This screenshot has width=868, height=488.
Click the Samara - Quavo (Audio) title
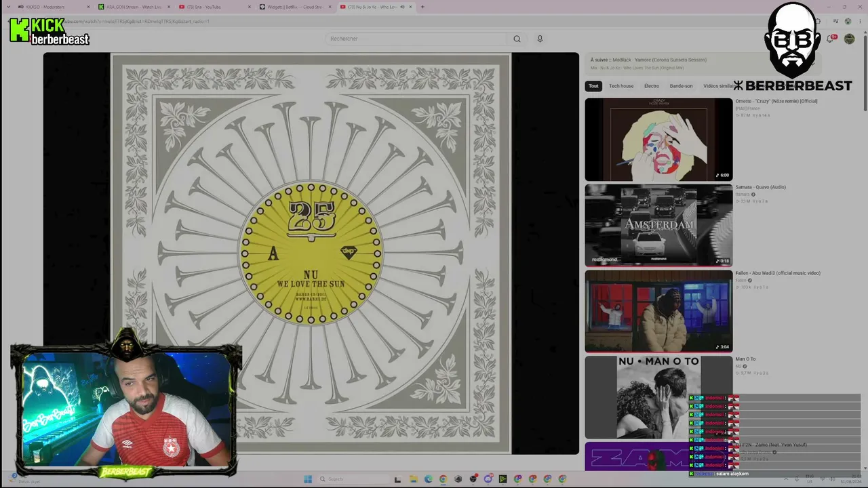tap(761, 187)
